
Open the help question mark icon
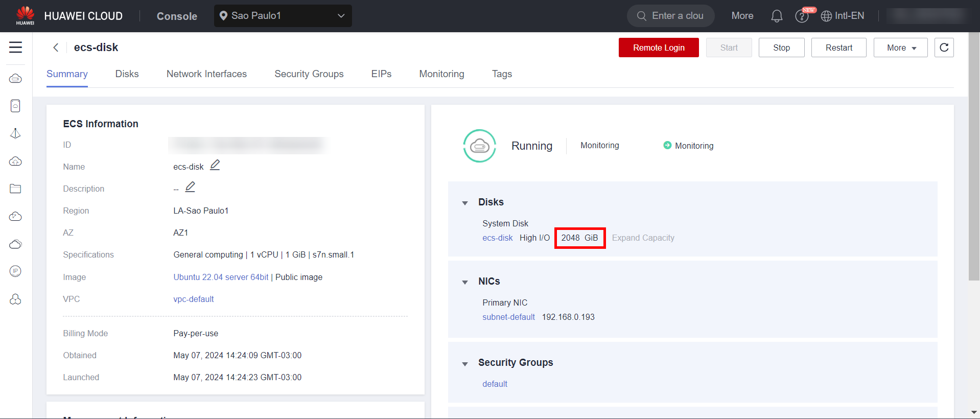click(801, 16)
